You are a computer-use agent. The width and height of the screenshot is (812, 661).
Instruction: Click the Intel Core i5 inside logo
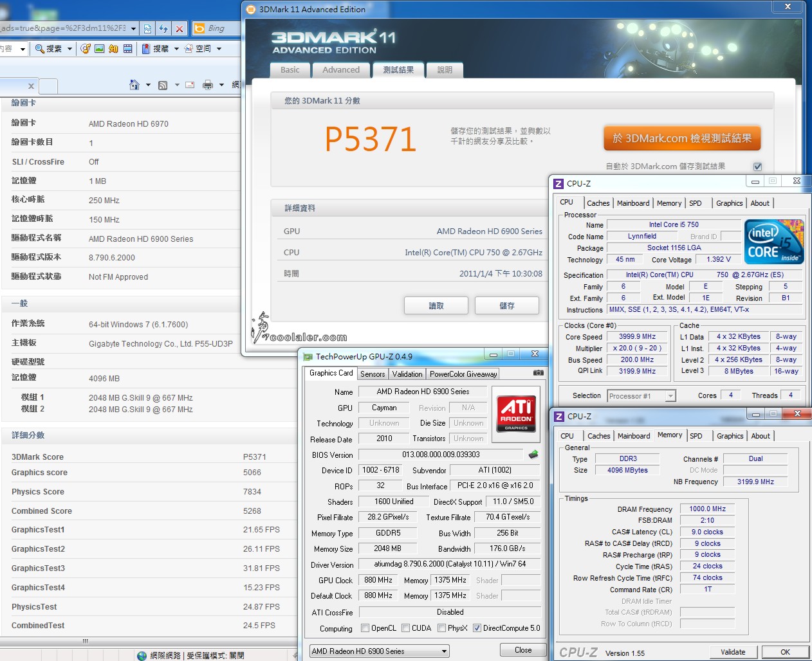[x=775, y=241]
